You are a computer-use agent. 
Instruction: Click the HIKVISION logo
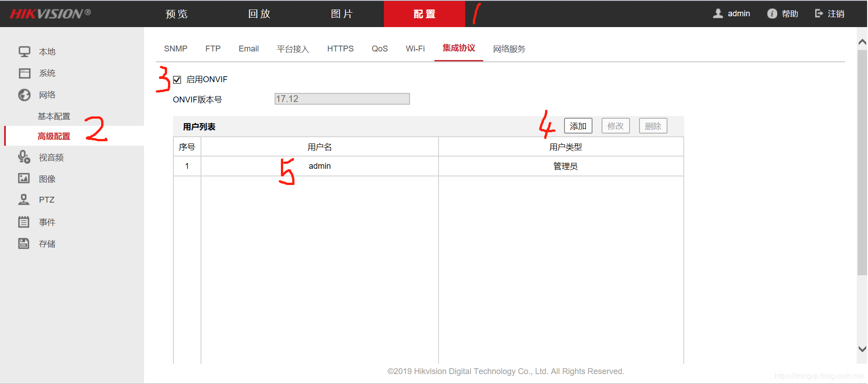click(x=50, y=14)
